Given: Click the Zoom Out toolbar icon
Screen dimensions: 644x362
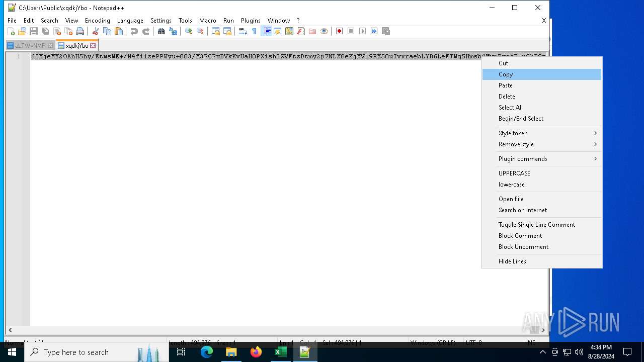Looking at the screenshot, I should click(200, 31).
